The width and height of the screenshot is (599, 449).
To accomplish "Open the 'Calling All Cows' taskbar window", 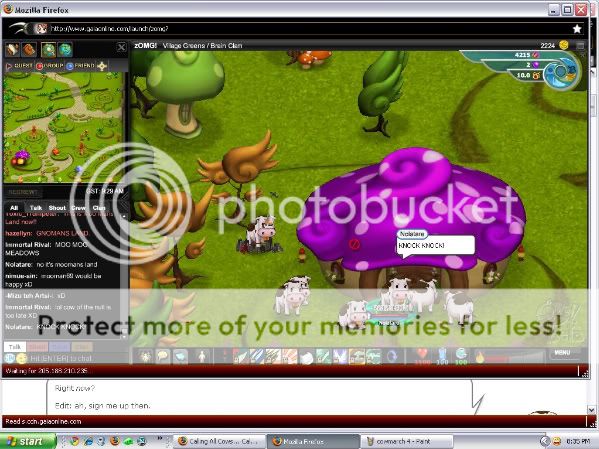I will pyautogui.click(x=220, y=441).
